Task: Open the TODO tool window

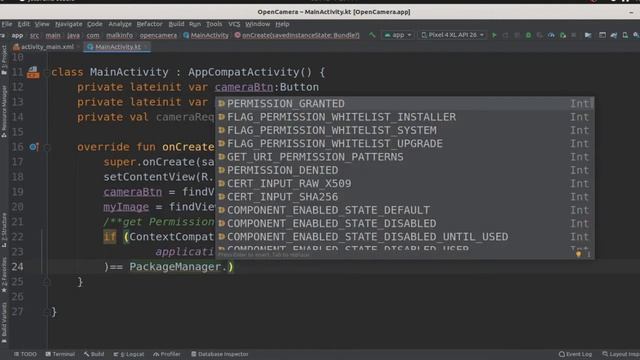Action: click(x=25, y=354)
